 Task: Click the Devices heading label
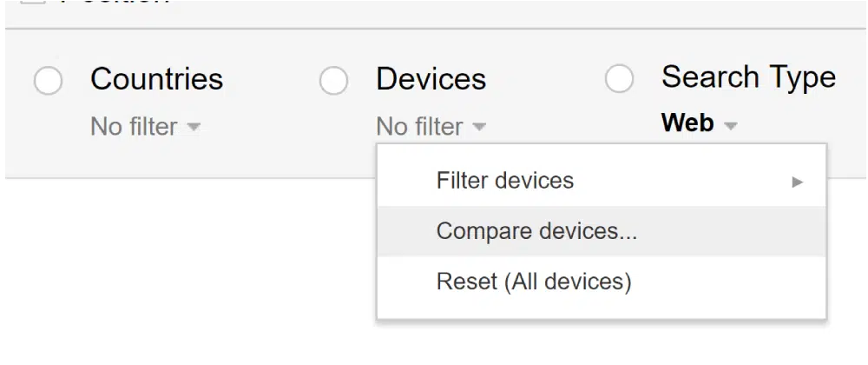(431, 79)
